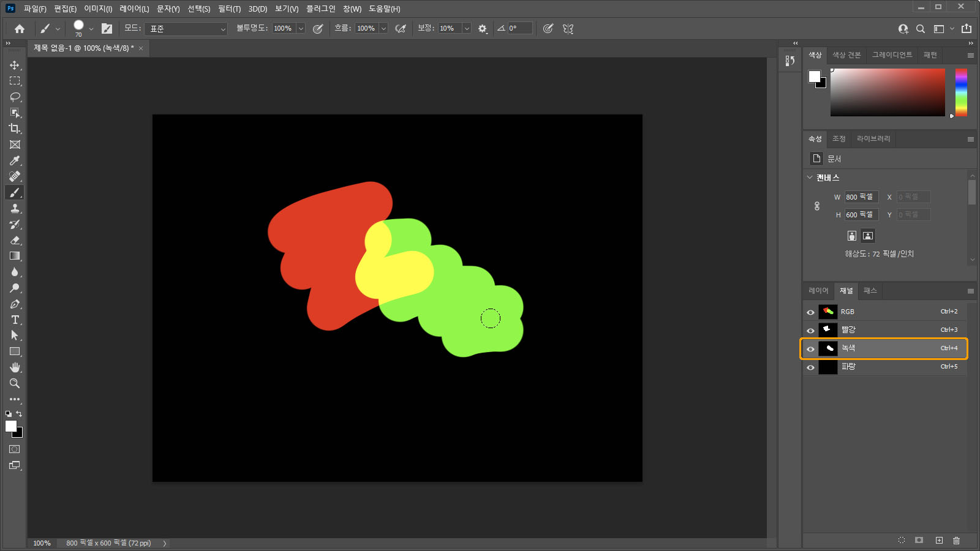Open Channels panel flyout menu
The image size is (980, 551).
[971, 291]
